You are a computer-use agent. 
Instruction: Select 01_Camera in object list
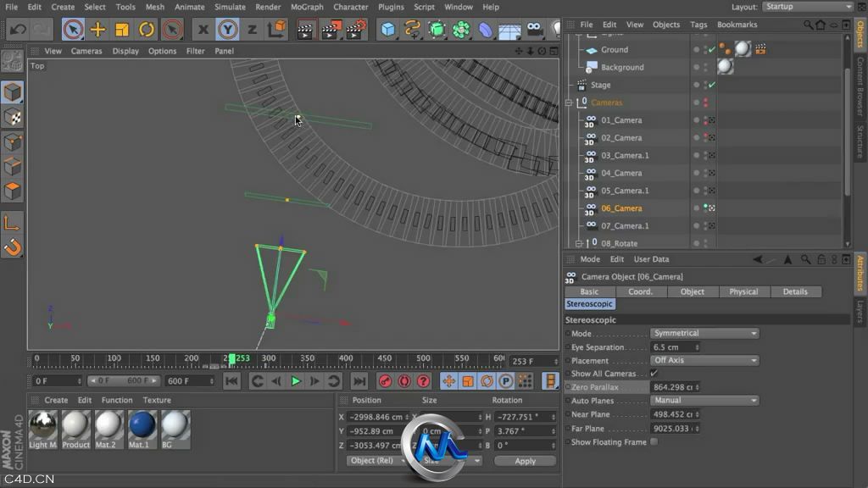621,120
